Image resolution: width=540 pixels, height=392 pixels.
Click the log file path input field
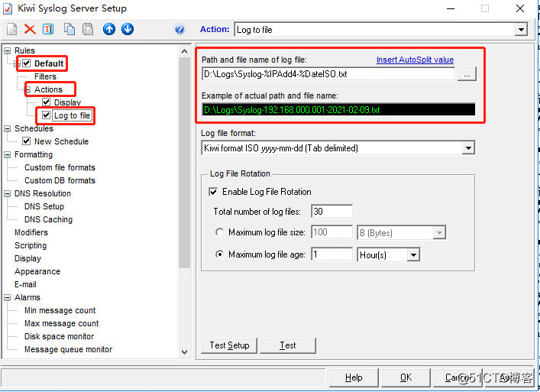click(x=328, y=74)
